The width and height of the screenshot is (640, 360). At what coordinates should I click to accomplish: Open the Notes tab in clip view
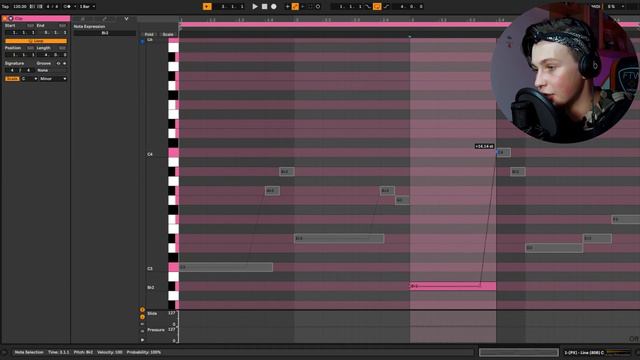[83, 19]
